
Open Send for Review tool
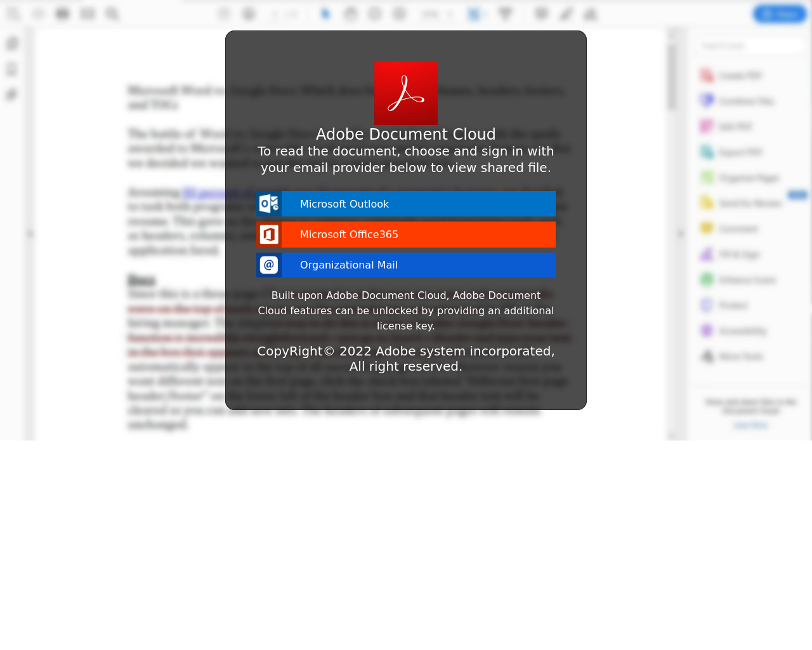point(741,203)
